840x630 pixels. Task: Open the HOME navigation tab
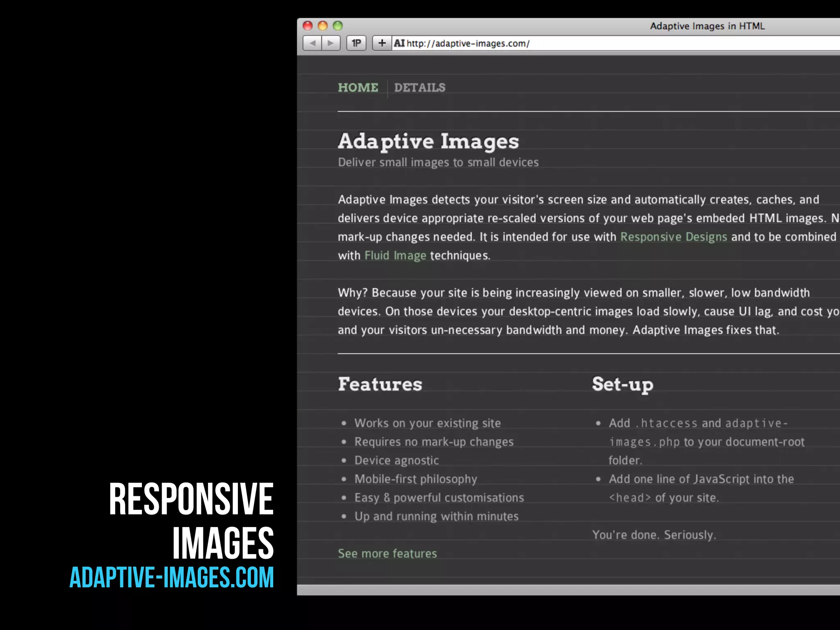[358, 87]
